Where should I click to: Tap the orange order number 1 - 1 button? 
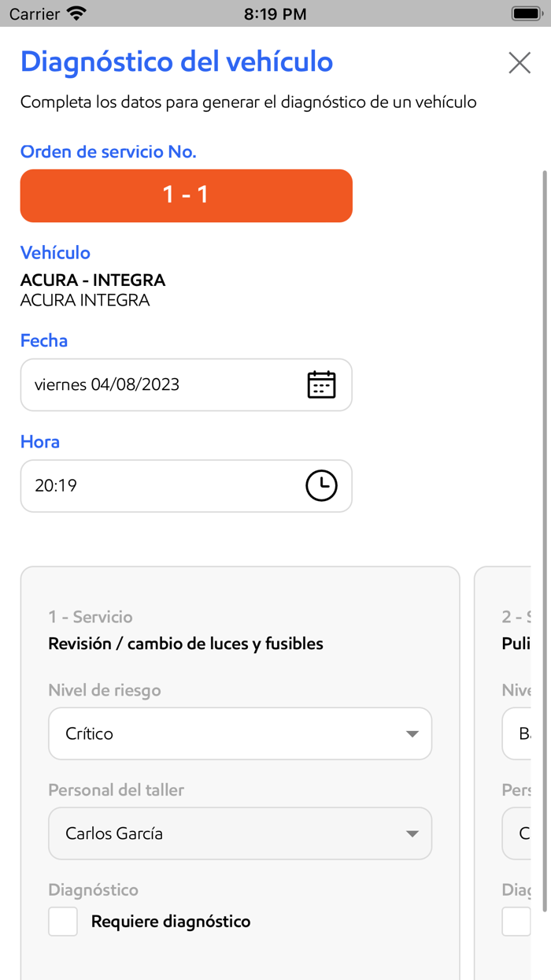[186, 195]
